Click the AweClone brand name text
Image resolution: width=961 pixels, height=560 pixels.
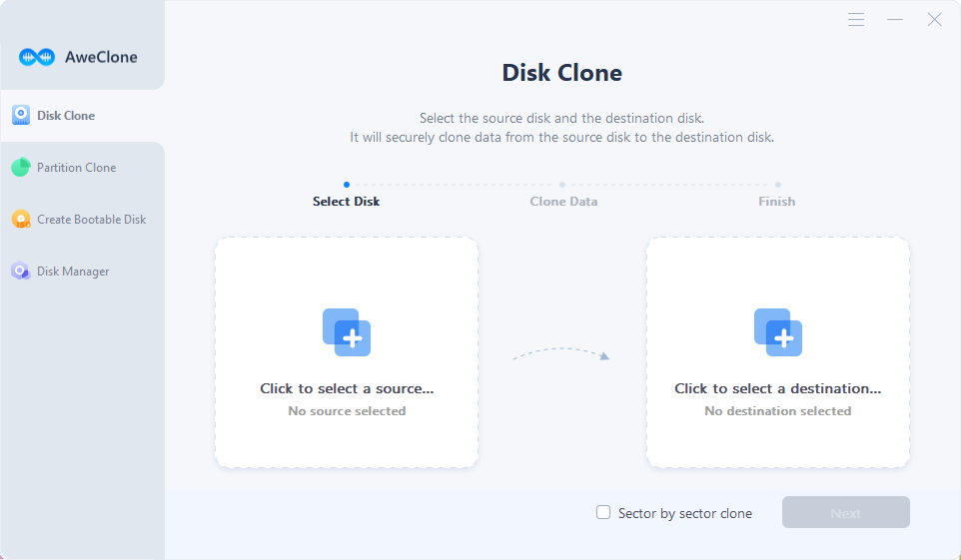coord(101,57)
